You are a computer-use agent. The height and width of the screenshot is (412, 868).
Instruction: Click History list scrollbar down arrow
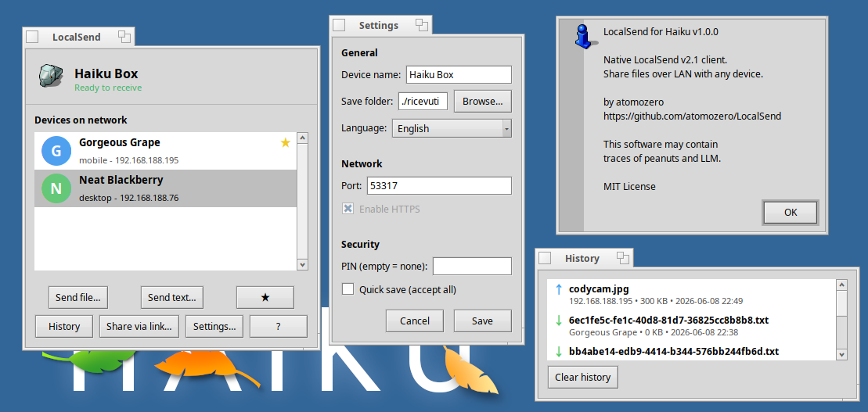pos(842,354)
